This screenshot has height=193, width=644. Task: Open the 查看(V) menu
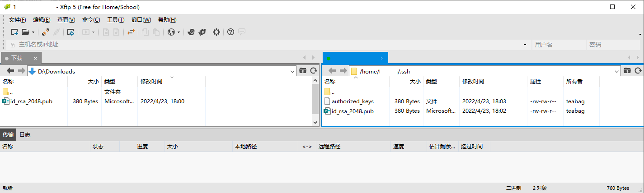(66, 20)
